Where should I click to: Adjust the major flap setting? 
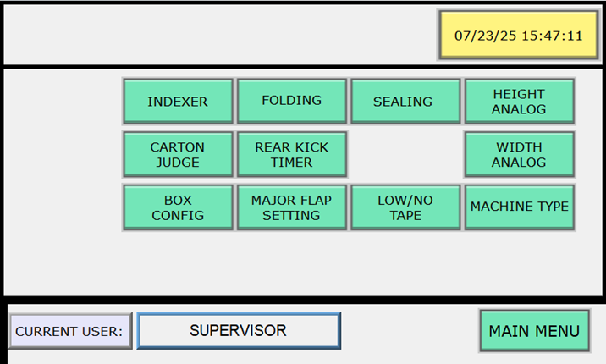291,207
